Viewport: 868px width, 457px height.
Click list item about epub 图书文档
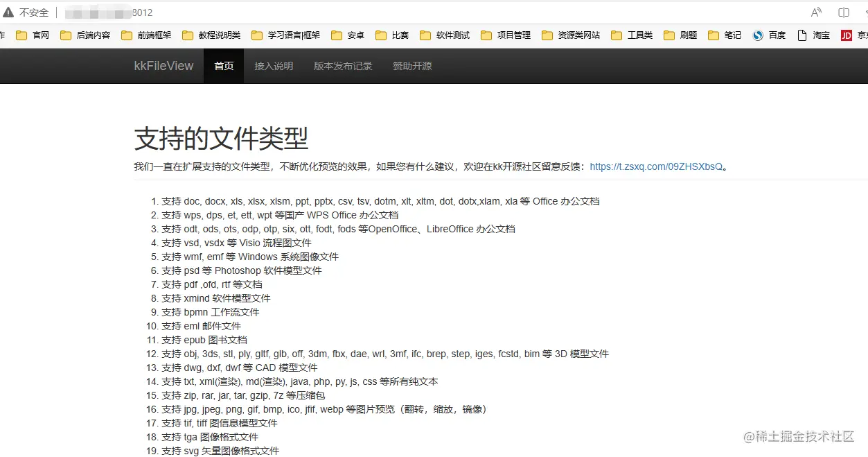[x=204, y=340]
